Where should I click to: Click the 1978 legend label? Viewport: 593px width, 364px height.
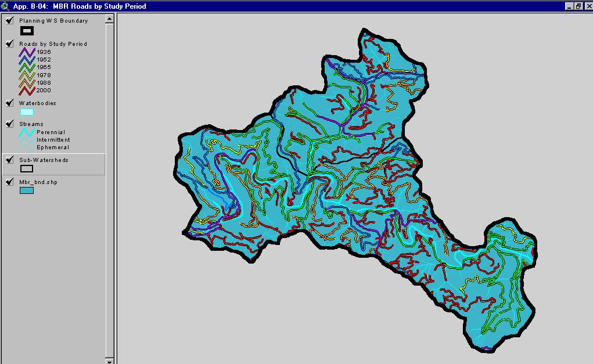point(44,75)
